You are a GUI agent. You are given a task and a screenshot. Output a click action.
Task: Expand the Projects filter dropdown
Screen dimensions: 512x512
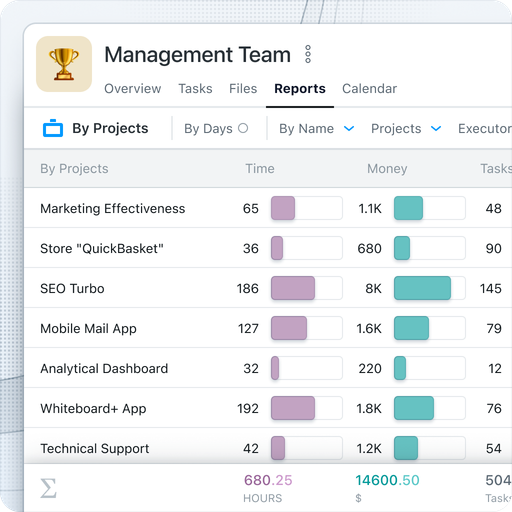406,128
